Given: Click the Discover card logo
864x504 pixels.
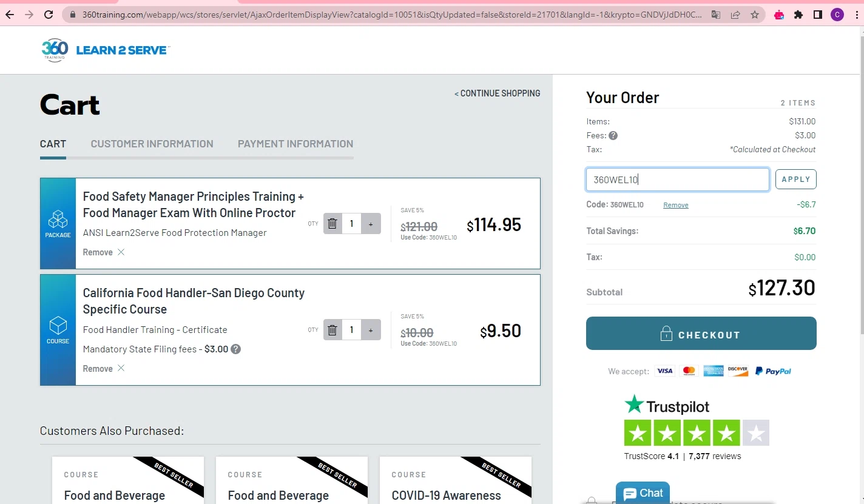Looking at the screenshot, I should pos(738,371).
